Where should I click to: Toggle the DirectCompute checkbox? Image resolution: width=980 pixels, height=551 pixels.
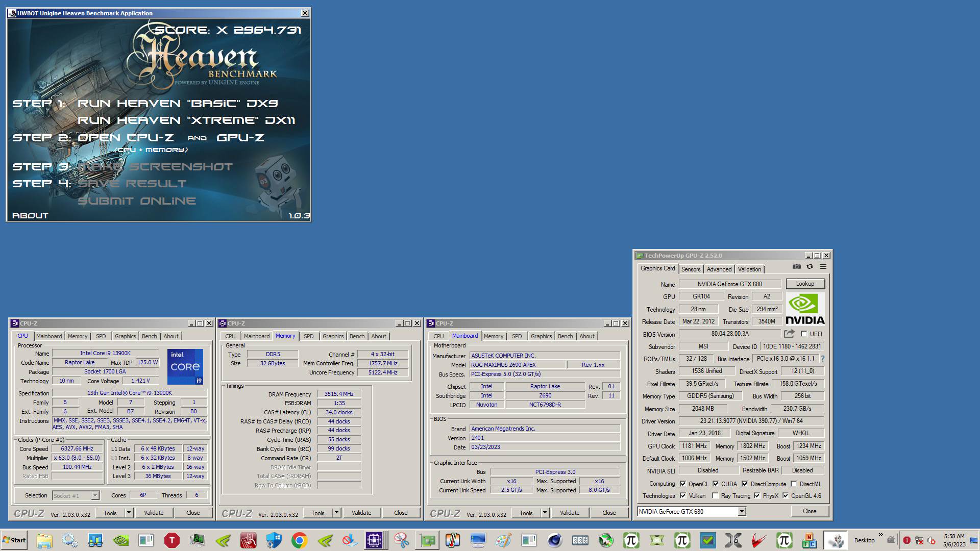pyautogui.click(x=745, y=484)
